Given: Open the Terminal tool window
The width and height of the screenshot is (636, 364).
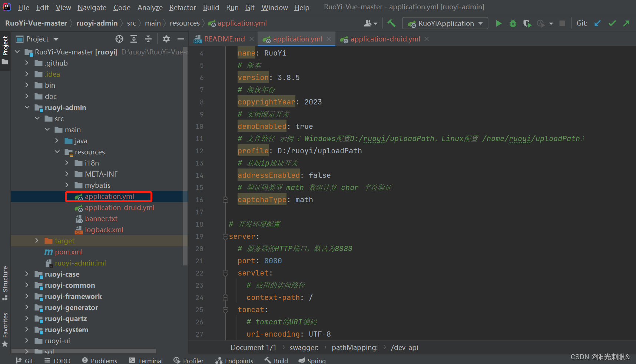Looking at the screenshot, I should pyautogui.click(x=146, y=361).
